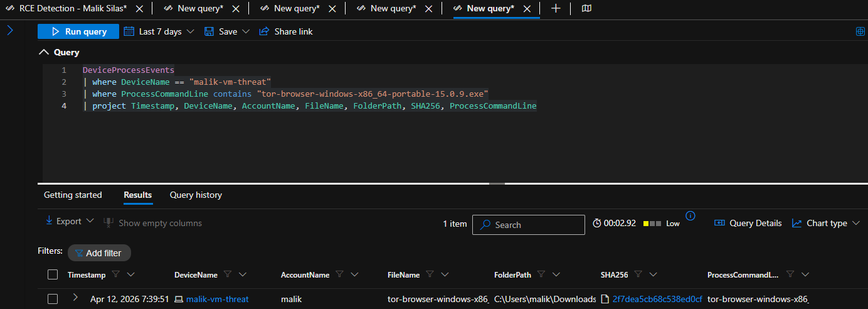Open the Chart type dropdown
The width and height of the screenshot is (868, 309).
825,223
